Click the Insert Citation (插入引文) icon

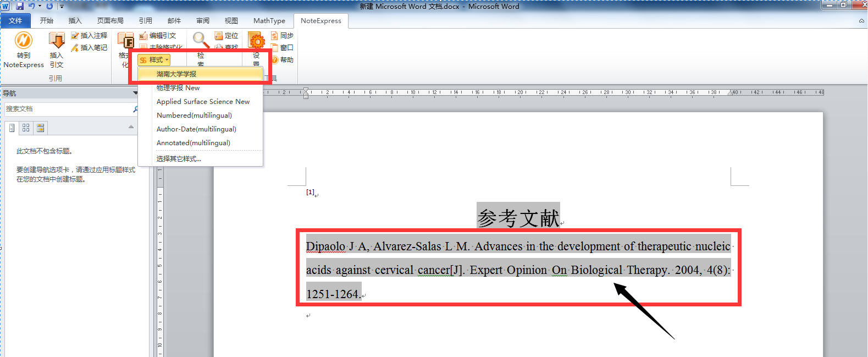click(57, 40)
